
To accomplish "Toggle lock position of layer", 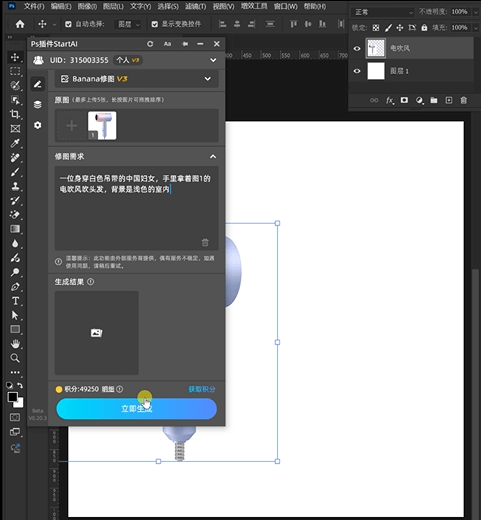I will tap(400, 28).
